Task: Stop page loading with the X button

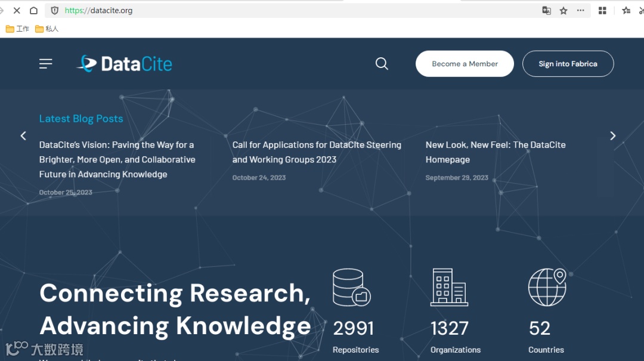Action: tap(17, 11)
